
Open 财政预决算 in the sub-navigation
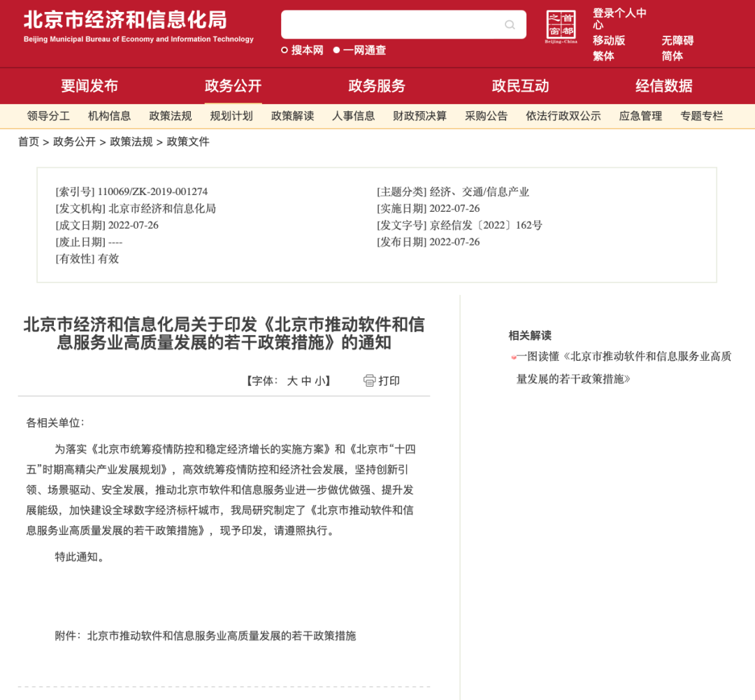coord(419,116)
